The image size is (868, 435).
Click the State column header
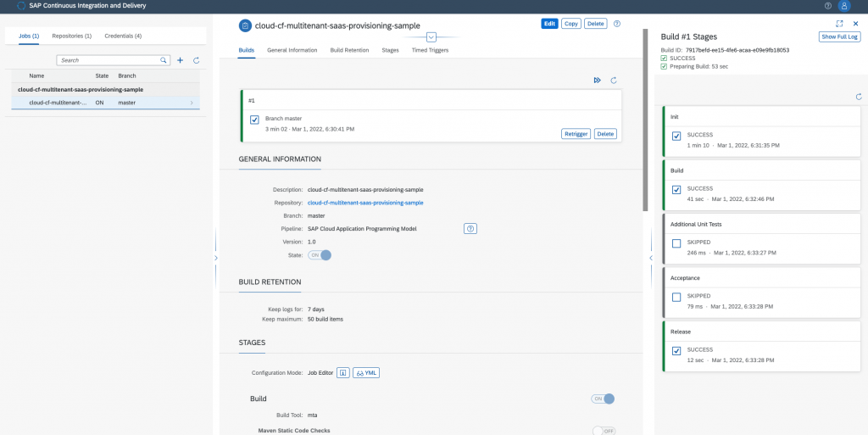tap(102, 75)
